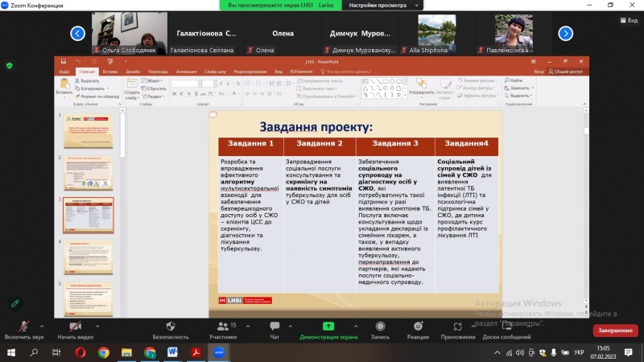This screenshot has width=644, height=362.
Task: Click Найти in the editing group
Action: click(x=514, y=80)
